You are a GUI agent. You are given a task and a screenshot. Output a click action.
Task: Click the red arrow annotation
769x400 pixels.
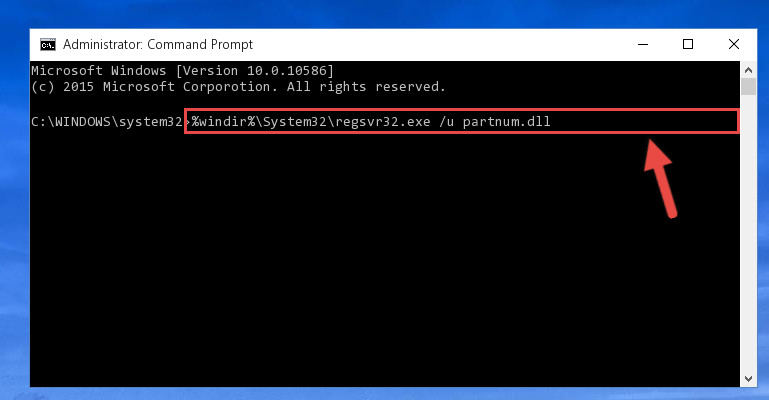(661, 178)
